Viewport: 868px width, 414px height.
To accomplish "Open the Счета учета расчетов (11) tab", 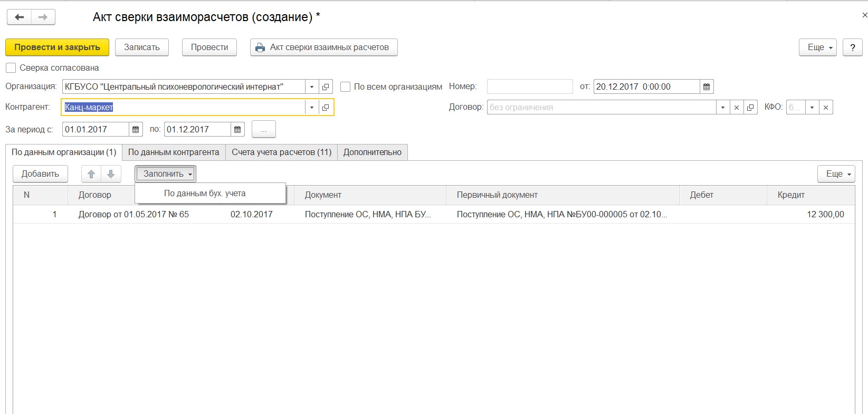I will 282,152.
